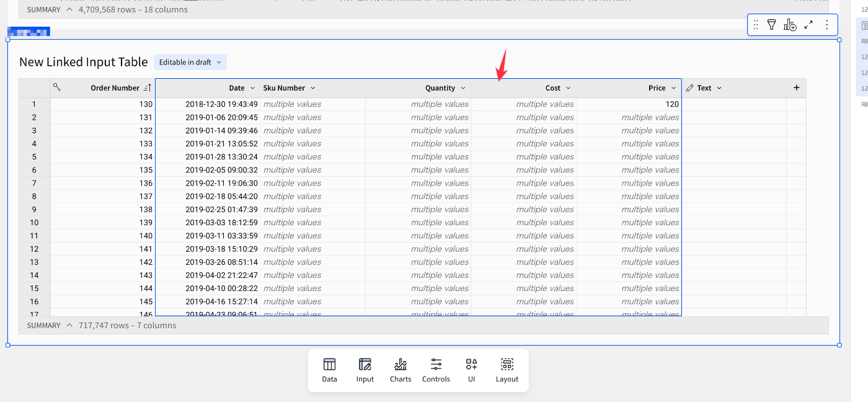Click order number cell 145
The image size is (868, 402).
coord(102,301)
